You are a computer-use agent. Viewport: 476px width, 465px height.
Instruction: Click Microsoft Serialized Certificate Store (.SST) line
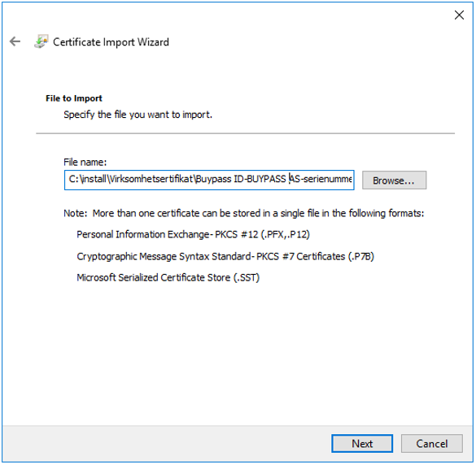pyautogui.click(x=168, y=277)
